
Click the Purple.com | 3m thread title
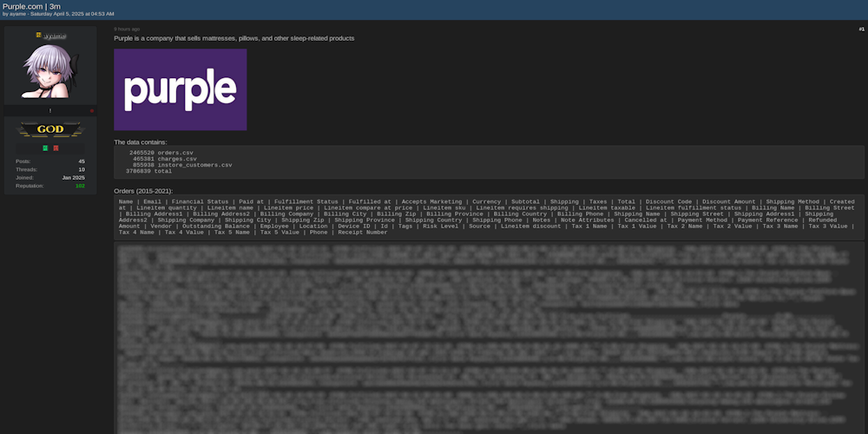(x=31, y=6)
